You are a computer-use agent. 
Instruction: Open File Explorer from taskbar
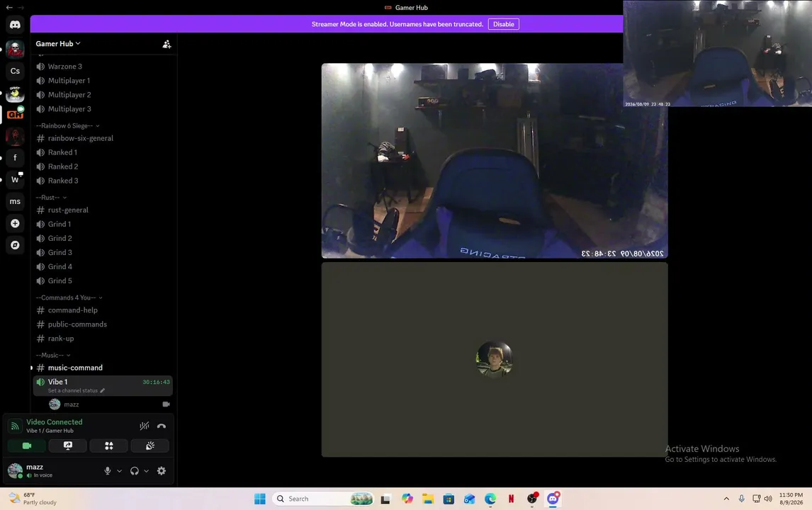coord(428,499)
